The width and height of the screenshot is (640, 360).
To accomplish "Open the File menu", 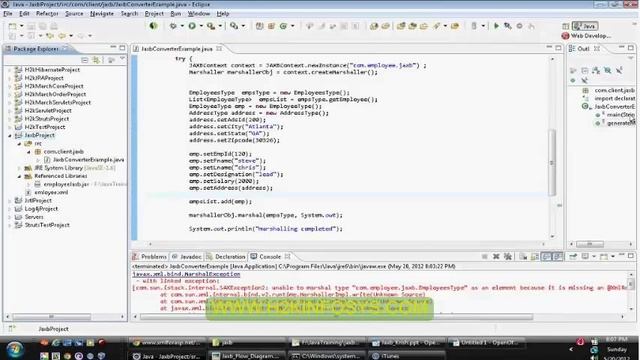I will pyautogui.click(x=8, y=13).
